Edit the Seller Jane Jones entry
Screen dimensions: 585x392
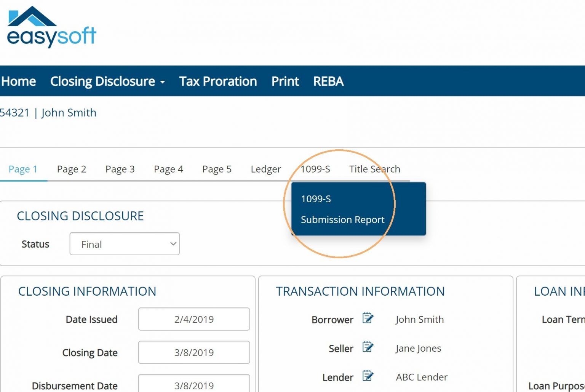click(368, 347)
